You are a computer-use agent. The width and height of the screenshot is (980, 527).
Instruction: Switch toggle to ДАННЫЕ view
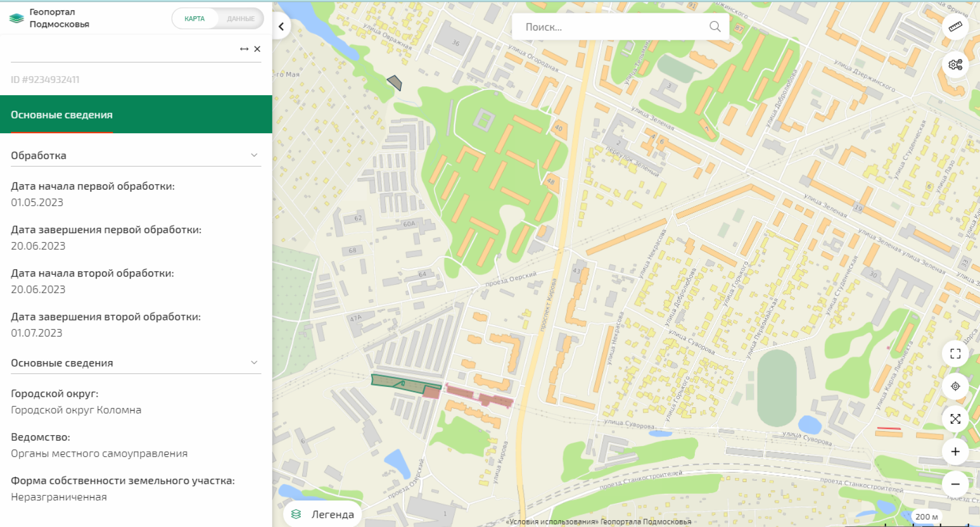[240, 19]
